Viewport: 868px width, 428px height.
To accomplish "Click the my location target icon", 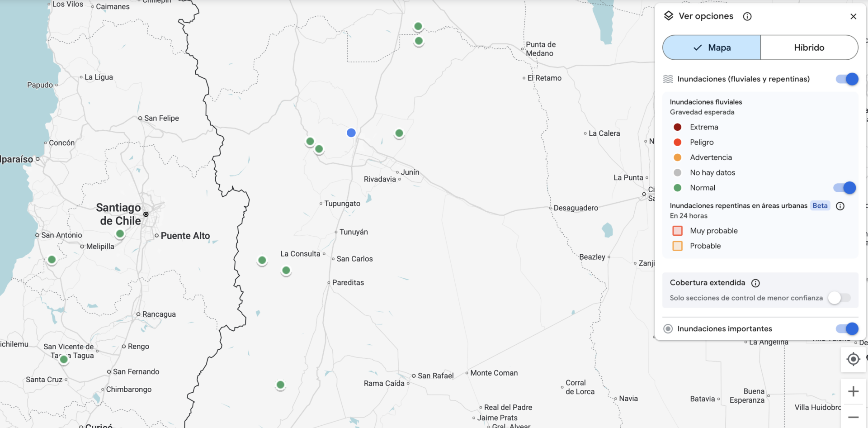I will pos(853,359).
